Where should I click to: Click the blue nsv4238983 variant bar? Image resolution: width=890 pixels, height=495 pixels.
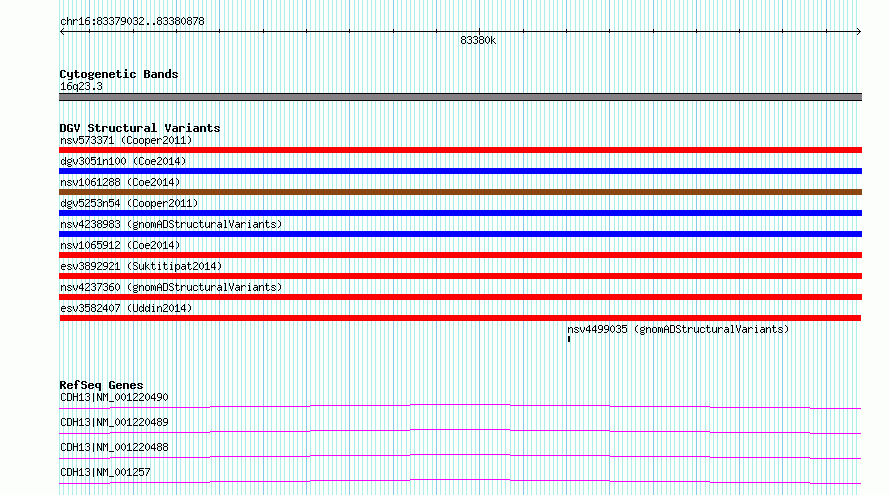[460, 234]
